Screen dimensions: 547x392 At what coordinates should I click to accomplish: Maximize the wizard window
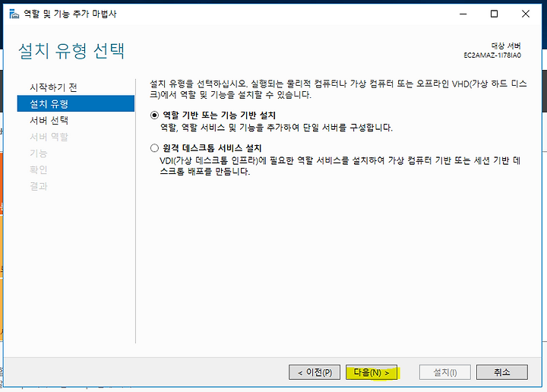494,14
